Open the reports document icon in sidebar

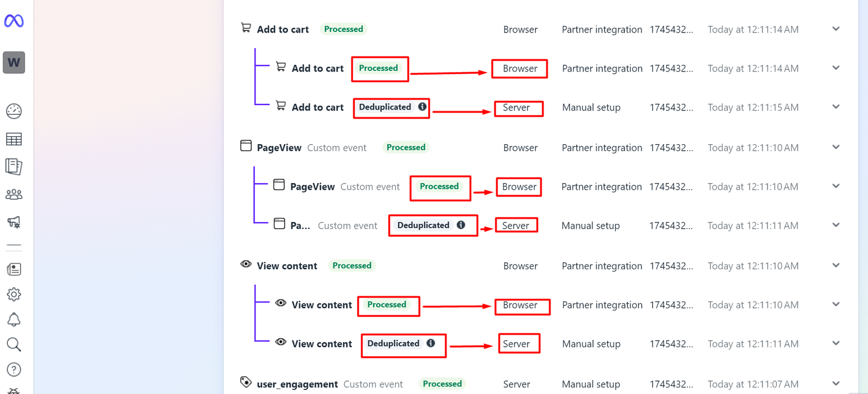tap(14, 166)
